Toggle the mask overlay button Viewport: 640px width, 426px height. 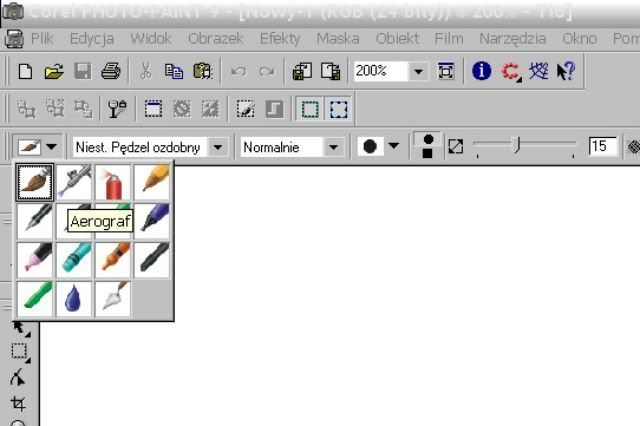click(273, 109)
